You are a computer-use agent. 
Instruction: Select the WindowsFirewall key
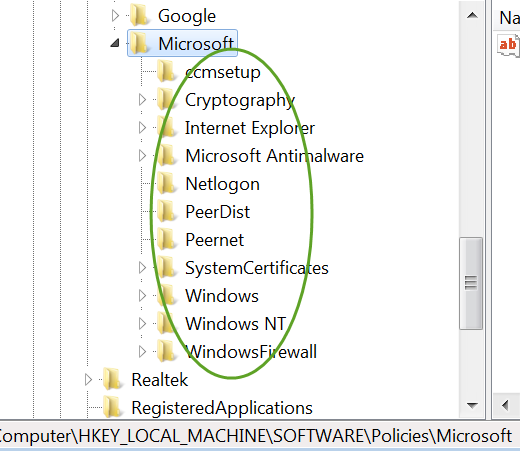point(251,352)
